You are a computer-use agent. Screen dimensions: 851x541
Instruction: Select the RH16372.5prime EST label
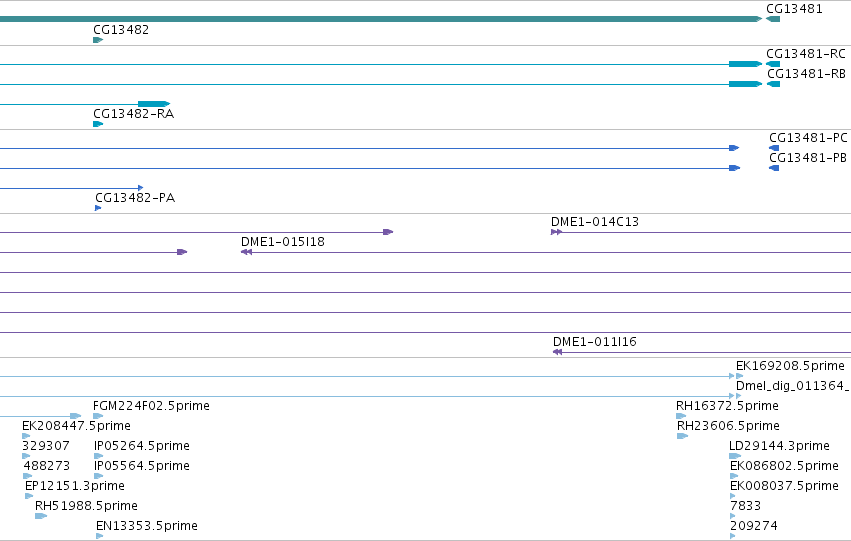coord(727,406)
